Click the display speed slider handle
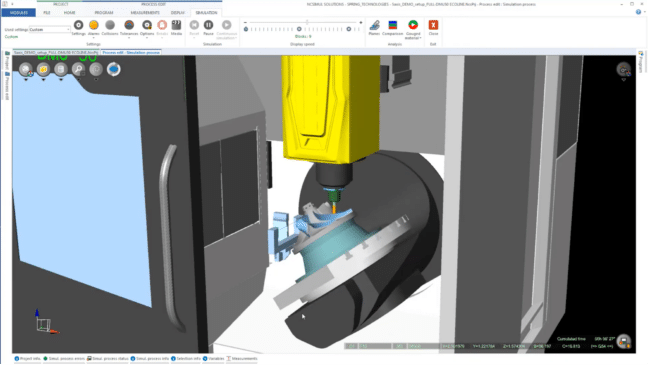The height and width of the screenshot is (366, 650). pyautogui.click(x=307, y=22)
